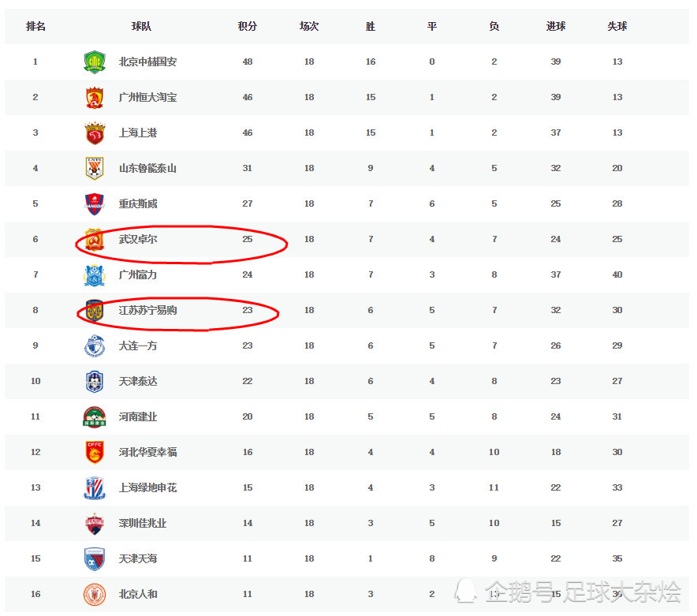Click the 天津天海 team name
This screenshot has width=697, height=616.
138,558
